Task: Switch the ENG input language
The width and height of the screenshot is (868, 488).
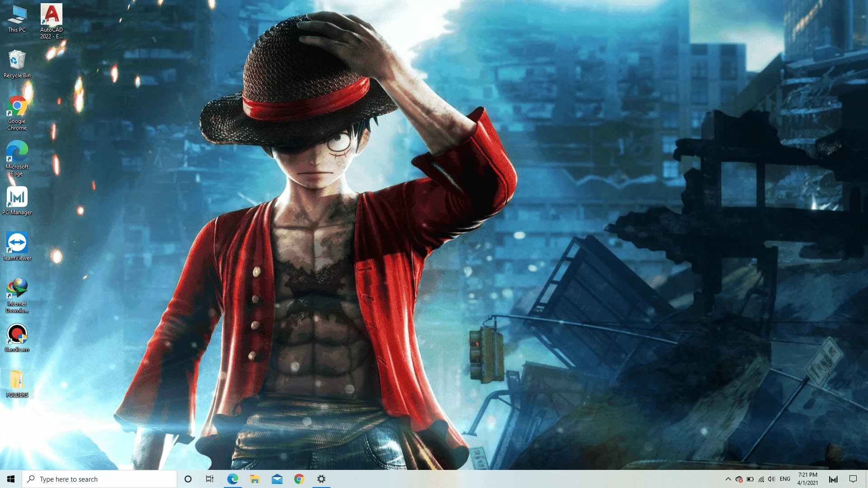Action: click(x=785, y=479)
